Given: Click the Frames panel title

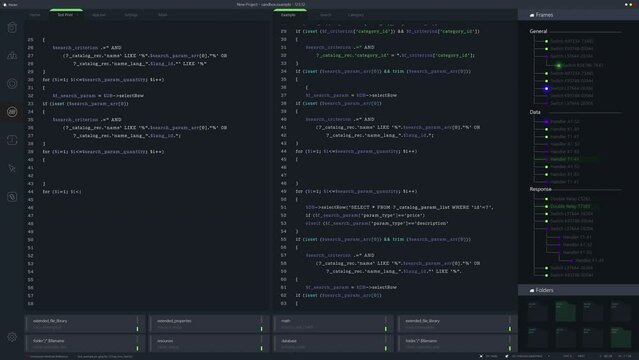Looking at the screenshot, I should pos(544,15).
